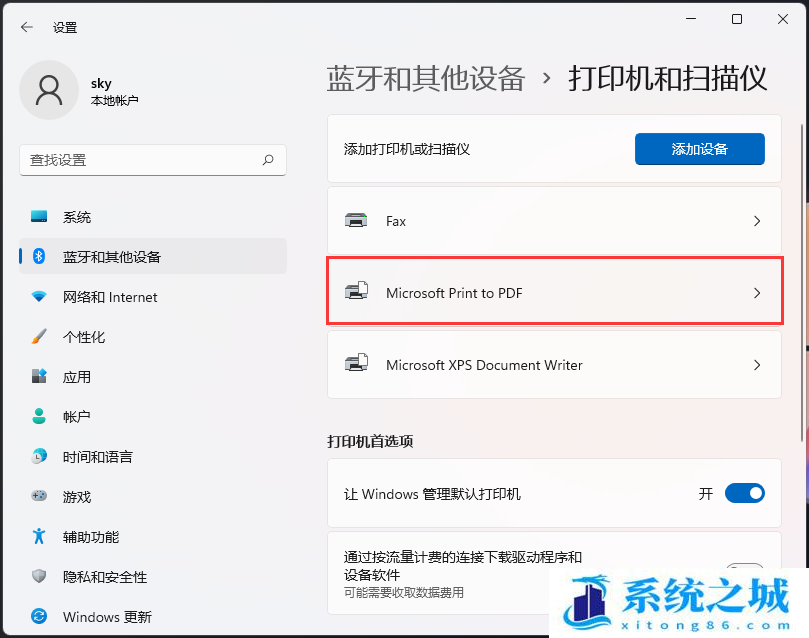809x638 pixels.
Task: Click the 个性化 paintbrush icon
Action: point(39,336)
